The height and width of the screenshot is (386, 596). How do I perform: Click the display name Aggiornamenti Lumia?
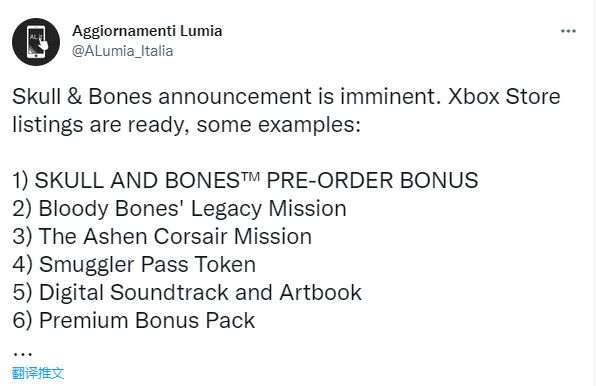(x=147, y=31)
